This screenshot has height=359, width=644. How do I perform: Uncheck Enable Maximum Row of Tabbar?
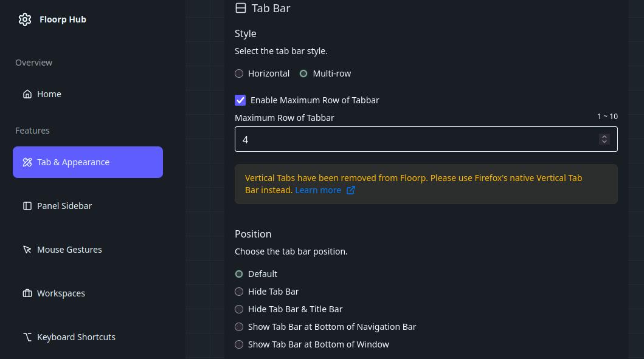[240, 100]
